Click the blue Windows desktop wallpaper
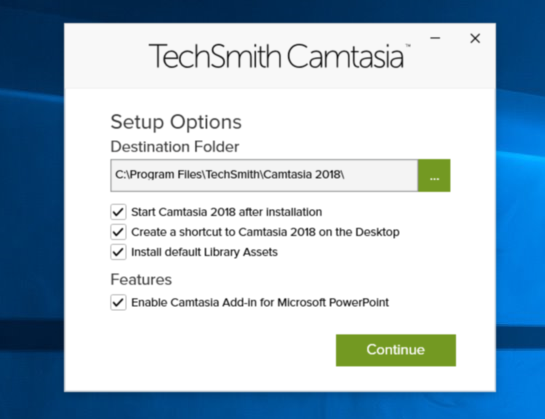Screen dimensions: 545x419 click(x=31, y=209)
